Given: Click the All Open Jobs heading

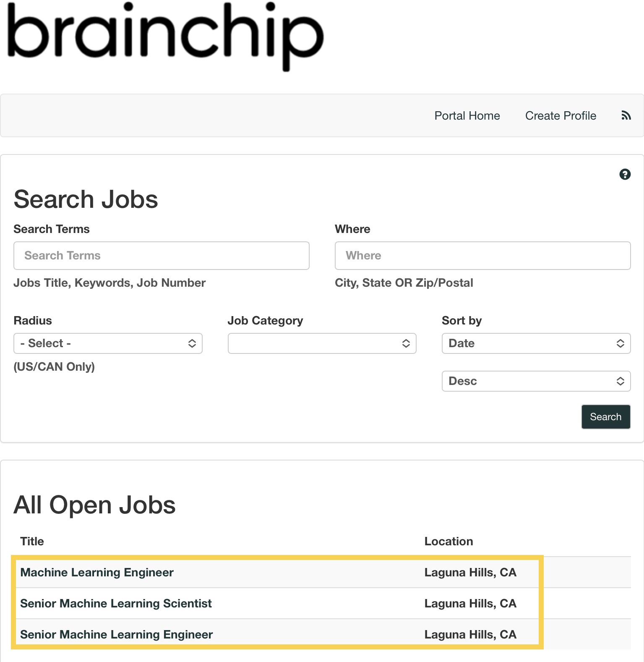Looking at the screenshot, I should pyautogui.click(x=95, y=505).
